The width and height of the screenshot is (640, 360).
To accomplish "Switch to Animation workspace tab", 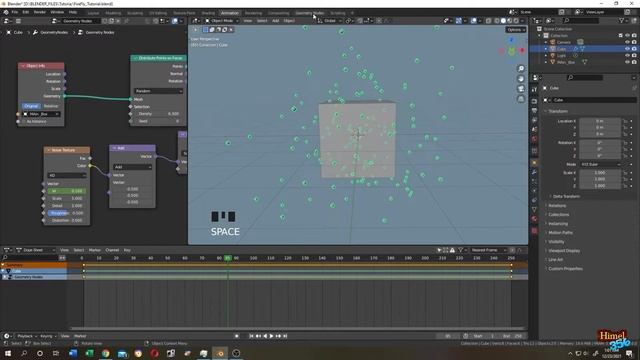I will point(230,13).
